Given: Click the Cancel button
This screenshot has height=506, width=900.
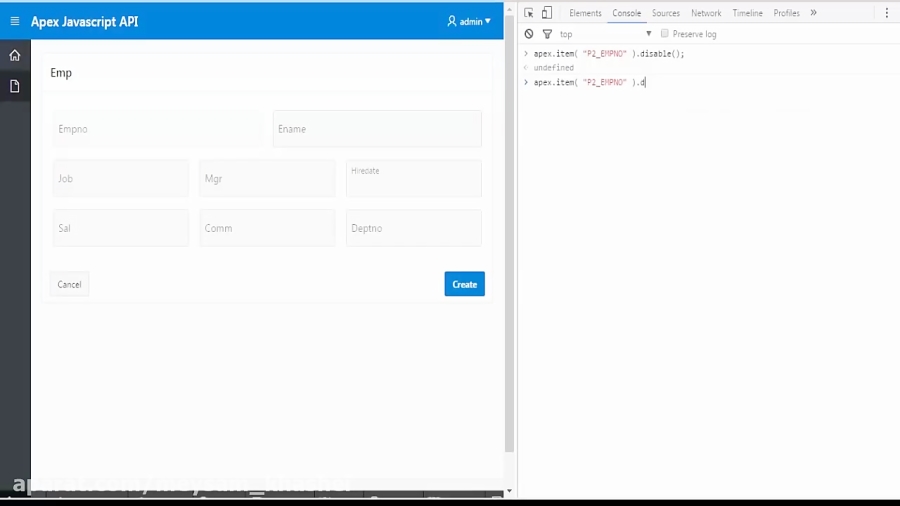Looking at the screenshot, I should pyautogui.click(x=69, y=284).
